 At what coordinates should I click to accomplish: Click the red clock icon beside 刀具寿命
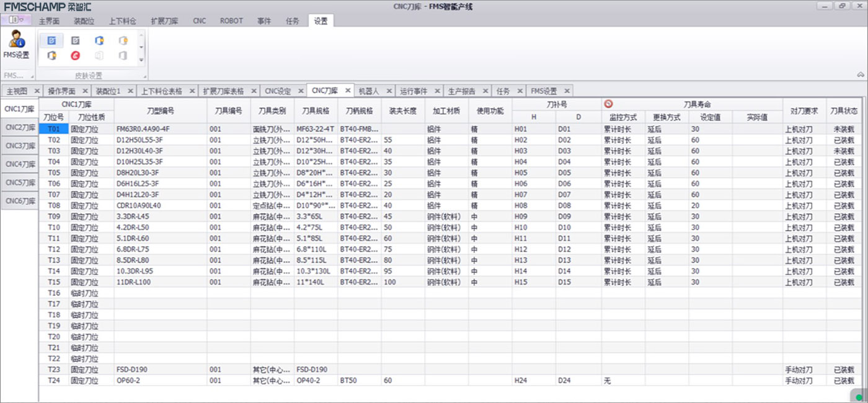pos(608,104)
